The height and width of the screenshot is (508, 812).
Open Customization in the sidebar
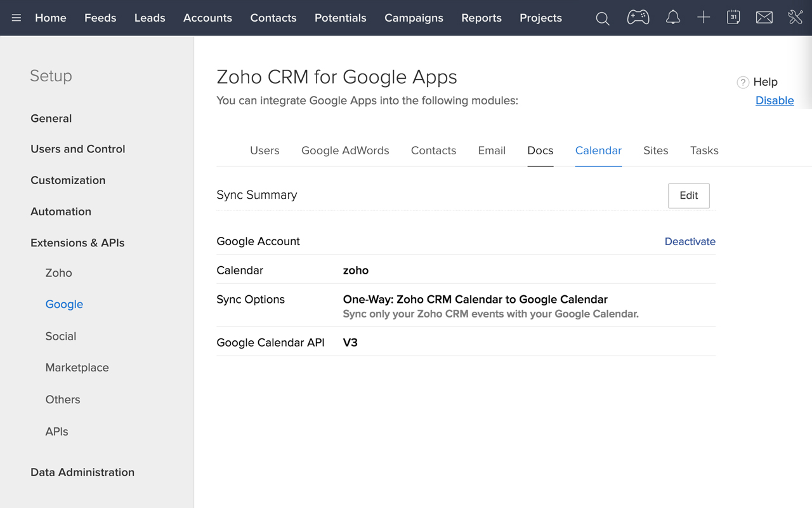click(68, 180)
